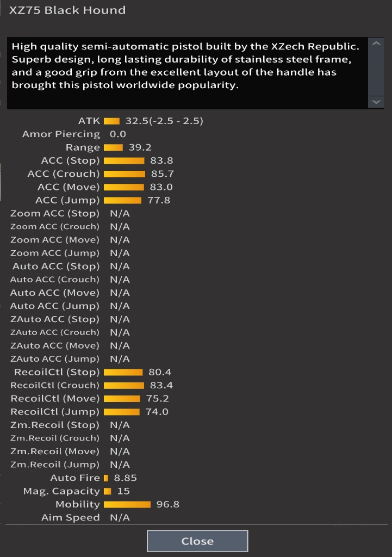The image size is (392, 557).
Task: Click the ACC (Stop) bar
Action: pyautogui.click(x=124, y=161)
